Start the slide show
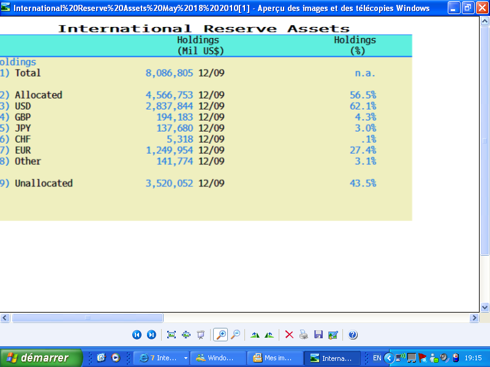 (200, 335)
